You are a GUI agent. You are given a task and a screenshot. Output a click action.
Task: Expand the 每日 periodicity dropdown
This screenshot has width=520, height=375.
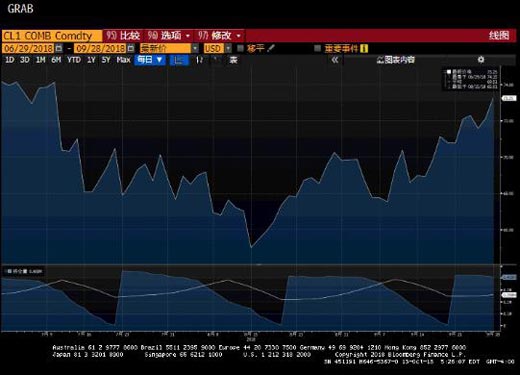[x=150, y=60]
